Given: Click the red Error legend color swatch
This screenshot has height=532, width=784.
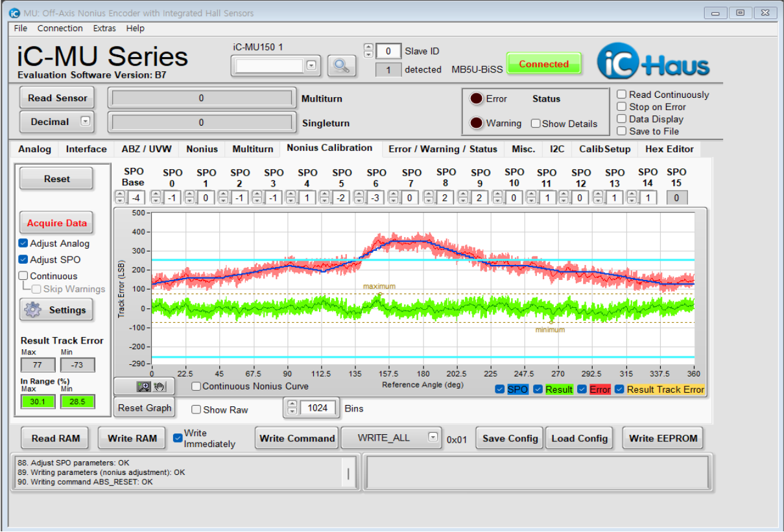Looking at the screenshot, I should [600, 389].
